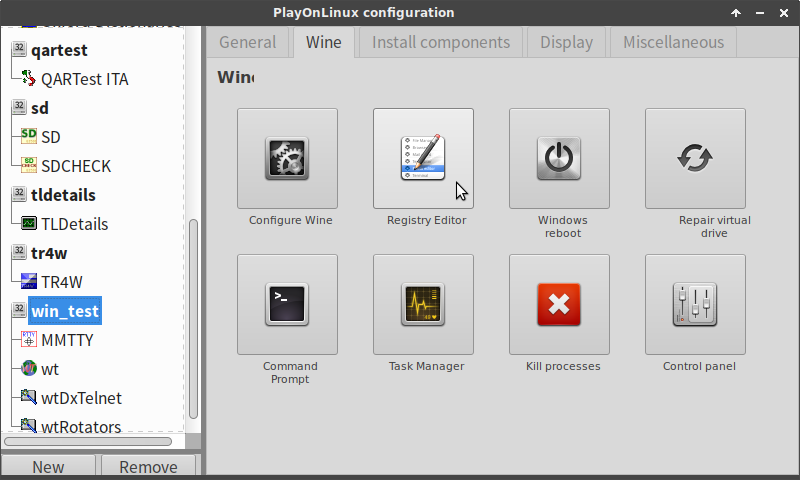
Task: Select the TR4W shortcut icon
Action: 29,281
